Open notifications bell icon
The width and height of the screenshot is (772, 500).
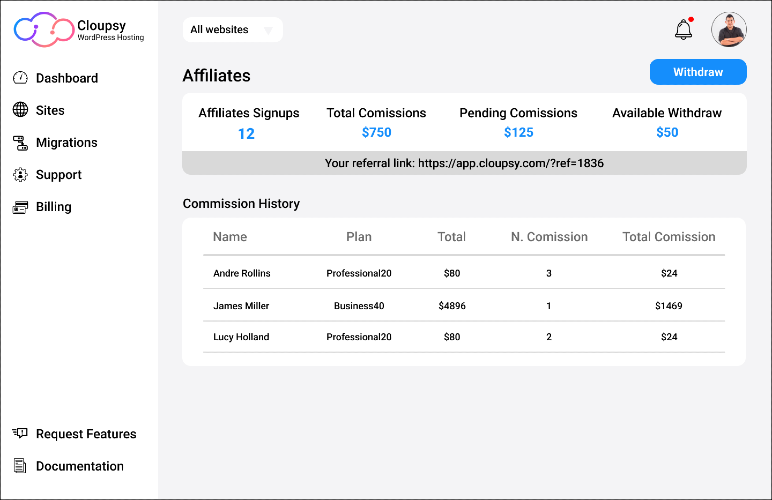[683, 29]
